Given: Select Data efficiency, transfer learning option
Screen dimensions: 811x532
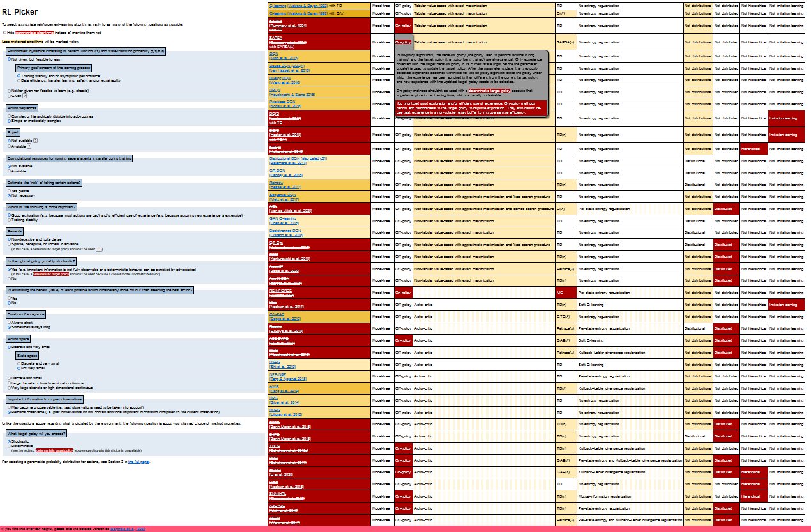Looking at the screenshot, I should 19,81.
